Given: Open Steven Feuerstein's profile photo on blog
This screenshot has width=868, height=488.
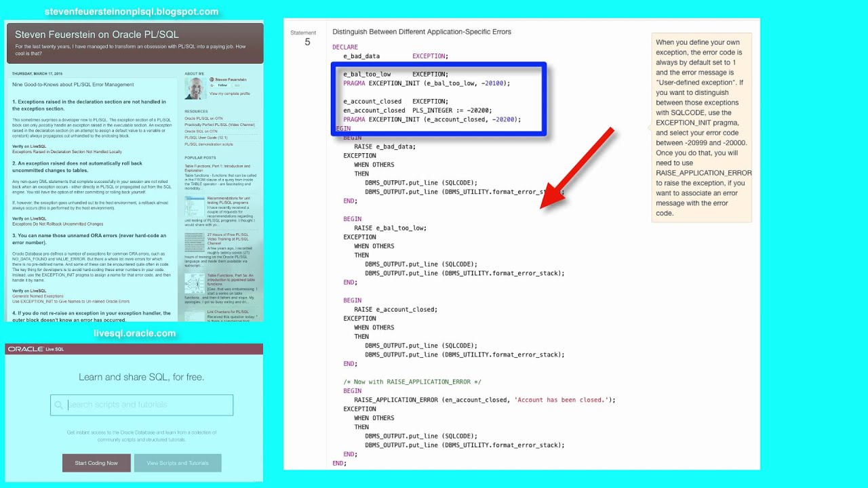Looking at the screenshot, I should coord(195,88).
